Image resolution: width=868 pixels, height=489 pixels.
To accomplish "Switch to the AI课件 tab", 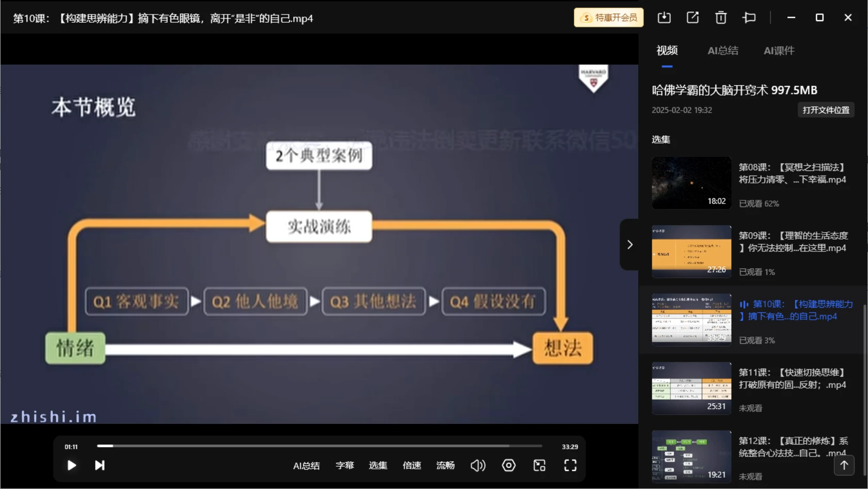I will 779,51.
